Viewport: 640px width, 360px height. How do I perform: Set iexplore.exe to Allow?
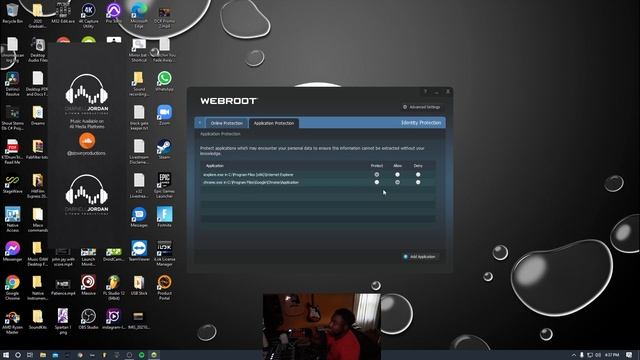click(397, 175)
